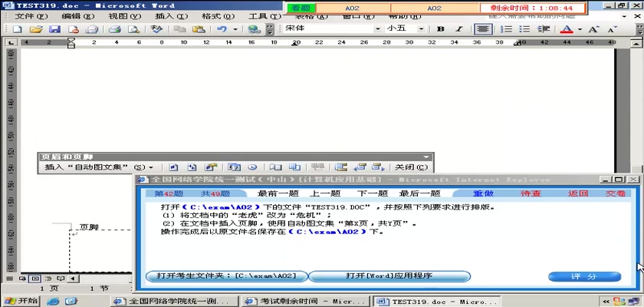Click the decrease indent icon

click(544, 29)
